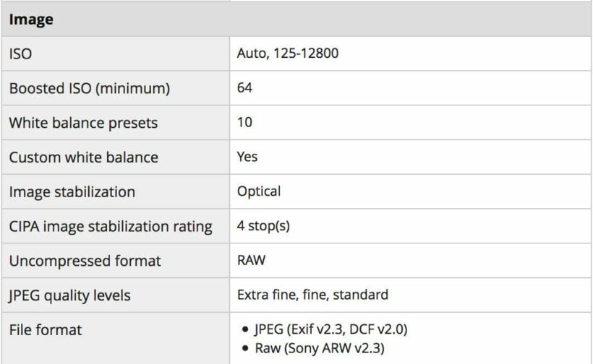Image resolution: width=593 pixels, height=364 pixels.
Task: Click the 'Uncompressed format' label
Action: (x=85, y=261)
